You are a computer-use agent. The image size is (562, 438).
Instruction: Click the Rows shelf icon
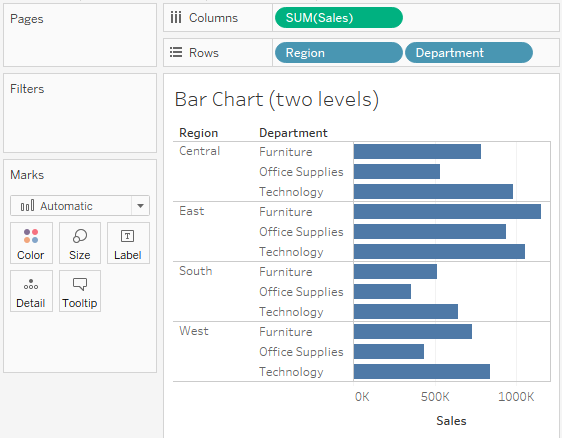[176, 52]
